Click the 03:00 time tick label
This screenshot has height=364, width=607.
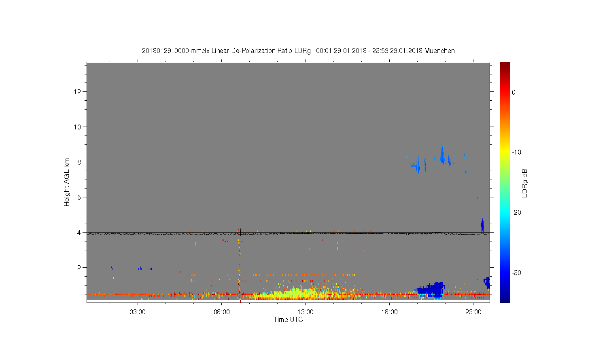(x=138, y=312)
